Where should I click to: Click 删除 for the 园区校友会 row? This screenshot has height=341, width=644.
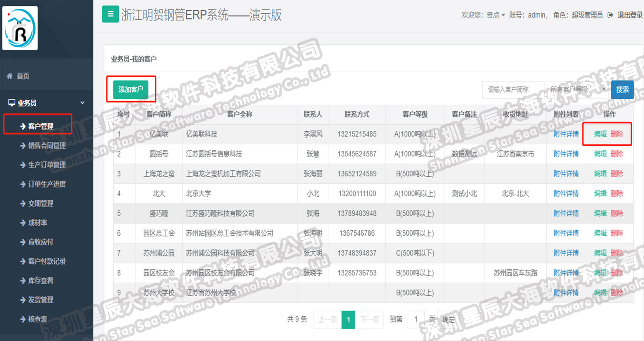click(x=617, y=273)
